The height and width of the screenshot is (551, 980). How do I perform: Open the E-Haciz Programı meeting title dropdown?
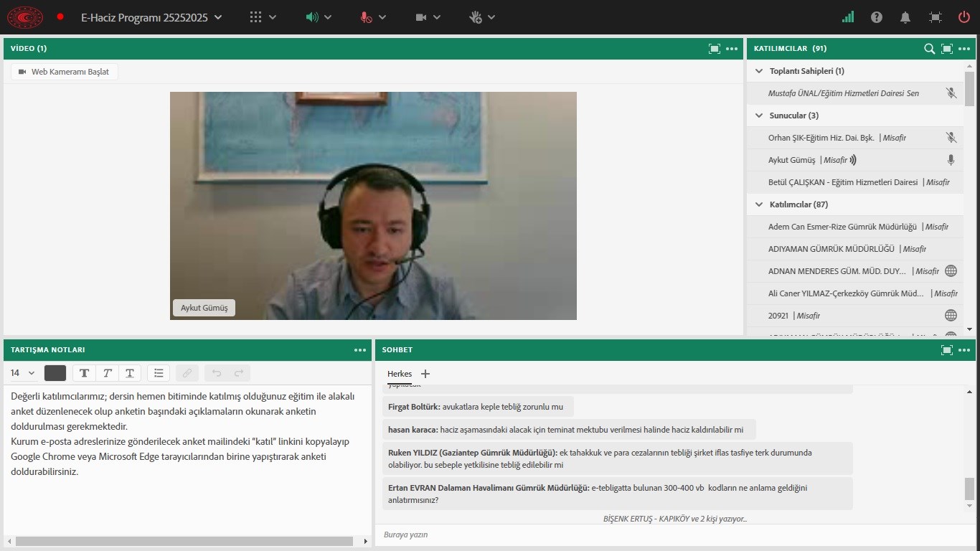click(x=151, y=17)
